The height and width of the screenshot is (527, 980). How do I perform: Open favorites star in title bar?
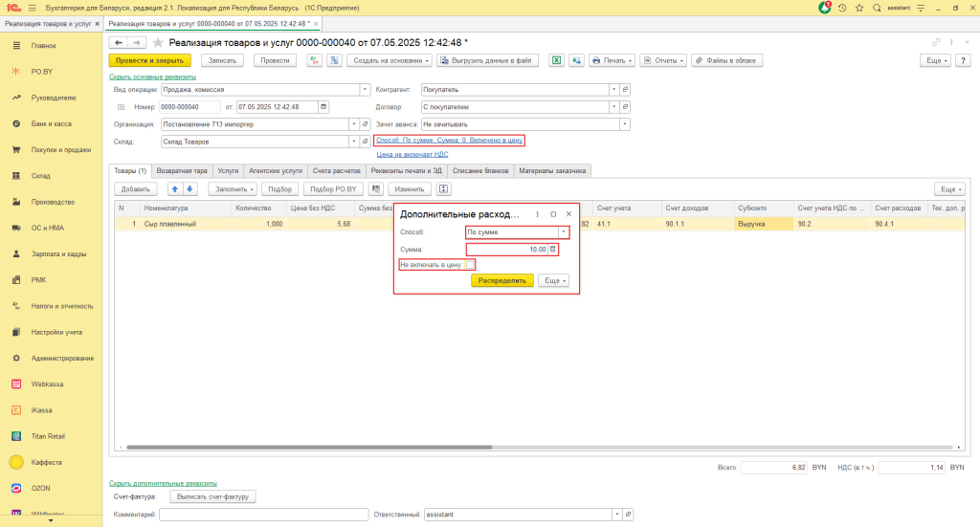point(859,8)
